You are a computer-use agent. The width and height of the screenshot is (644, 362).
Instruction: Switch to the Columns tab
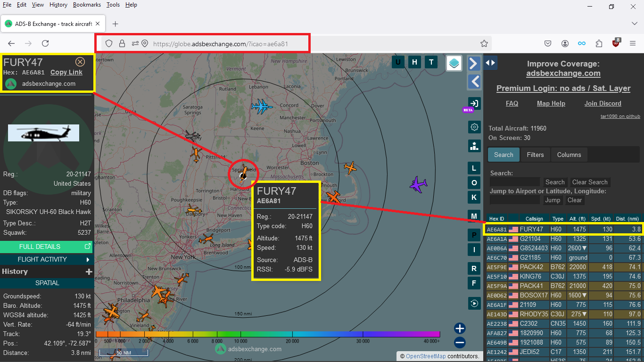click(x=569, y=155)
